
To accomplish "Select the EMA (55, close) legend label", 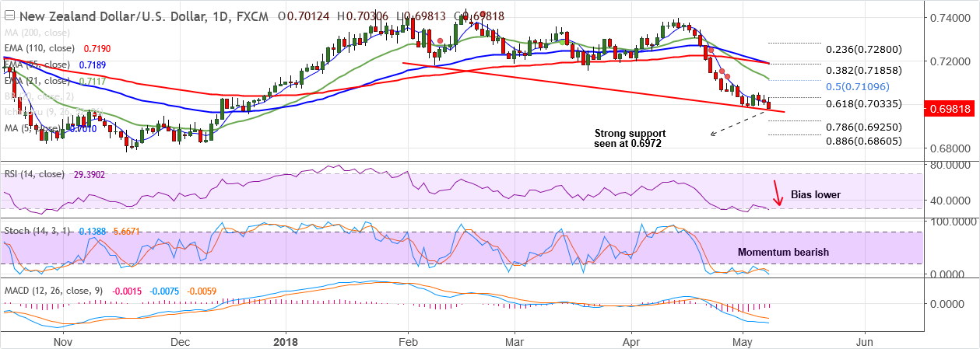I will coord(36,65).
